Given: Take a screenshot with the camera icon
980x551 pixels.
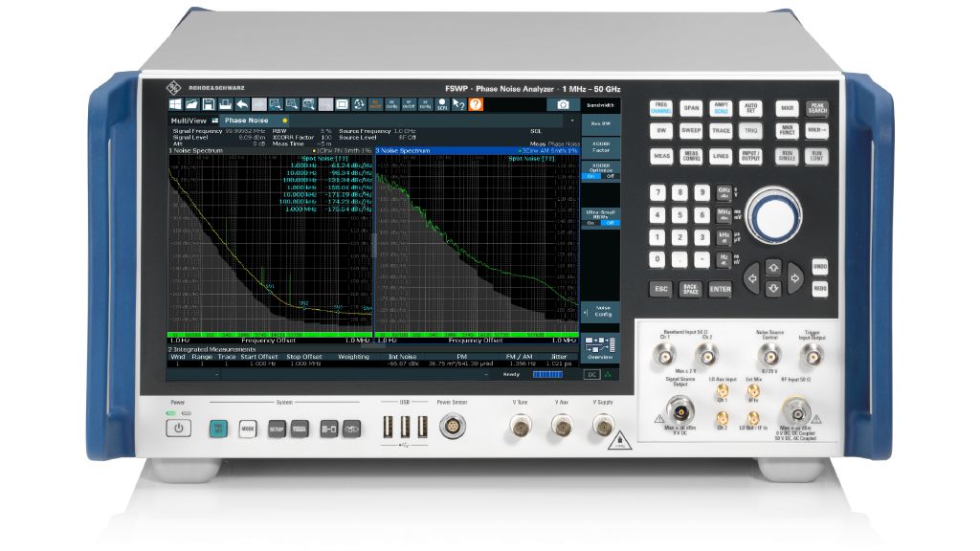Looking at the screenshot, I should [564, 103].
